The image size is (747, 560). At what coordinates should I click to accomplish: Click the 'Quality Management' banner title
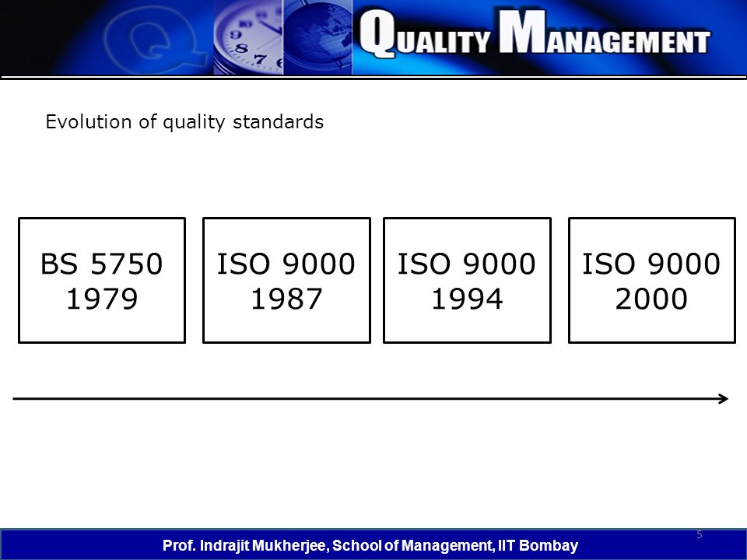535,33
